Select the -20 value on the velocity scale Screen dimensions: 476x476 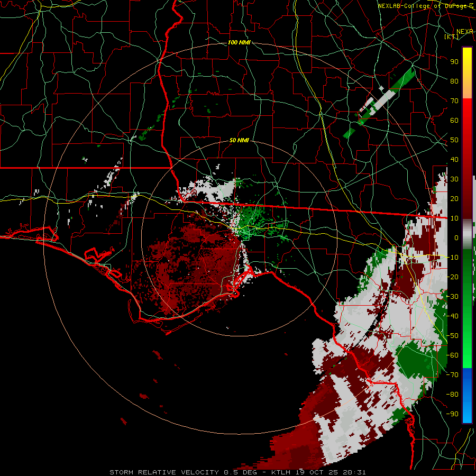(452, 277)
